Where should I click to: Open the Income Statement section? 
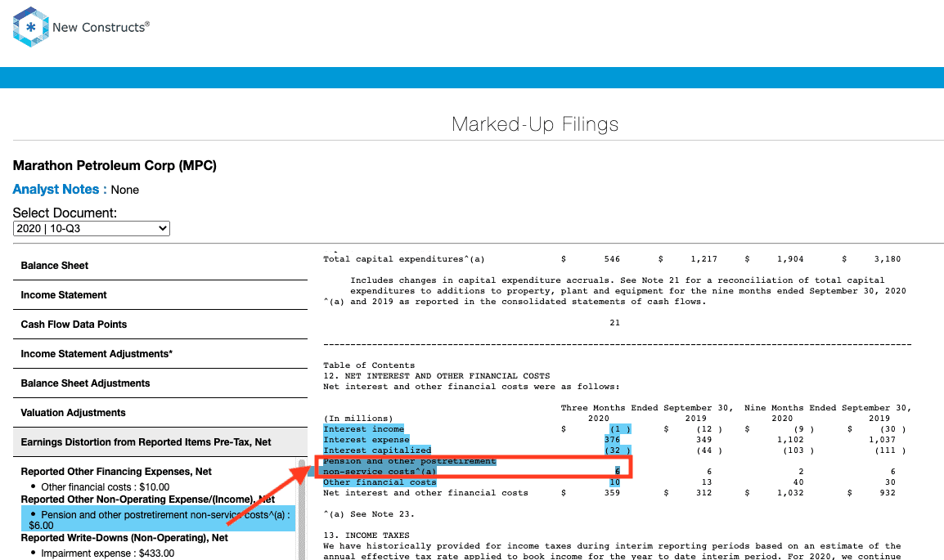160,295
